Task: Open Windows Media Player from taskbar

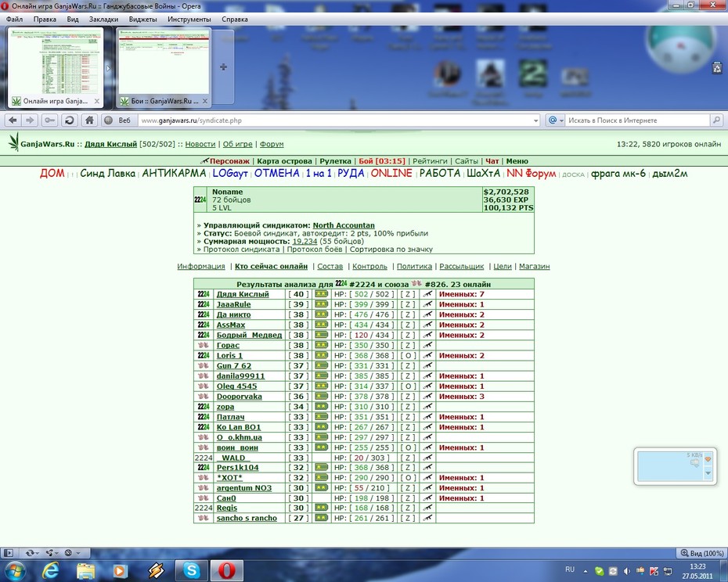Action: click(121, 571)
